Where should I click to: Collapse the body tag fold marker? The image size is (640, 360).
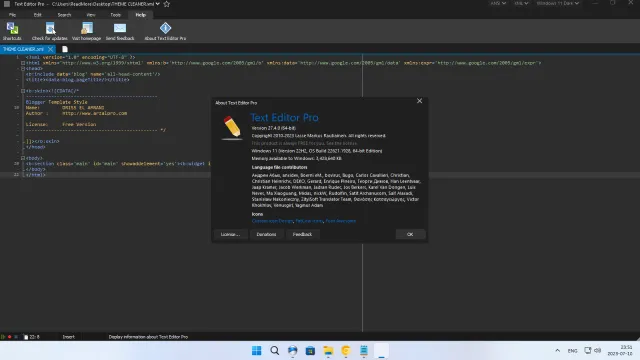[x=23, y=158]
